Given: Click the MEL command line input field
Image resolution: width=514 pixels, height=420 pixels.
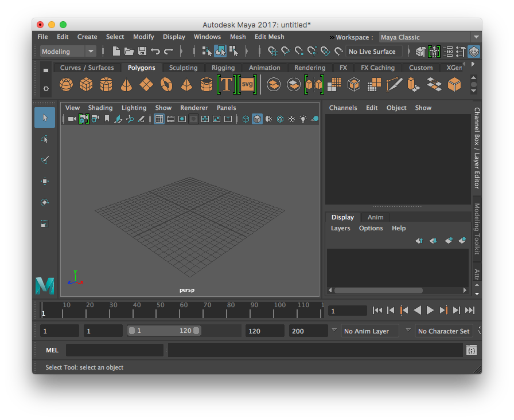Looking at the screenshot, I should pos(114,350).
